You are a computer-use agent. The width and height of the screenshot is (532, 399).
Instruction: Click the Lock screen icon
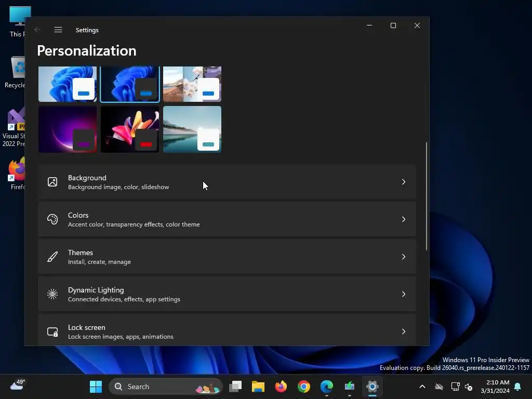(52, 331)
